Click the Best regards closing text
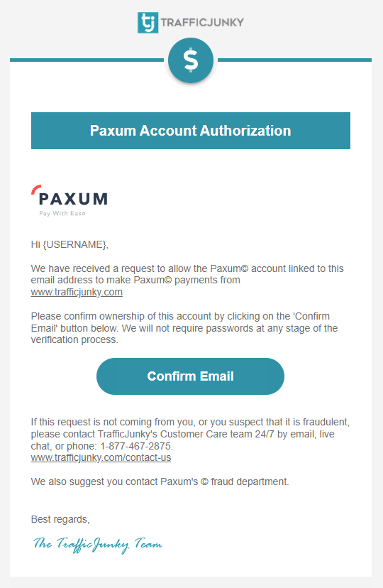 [60, 519]
